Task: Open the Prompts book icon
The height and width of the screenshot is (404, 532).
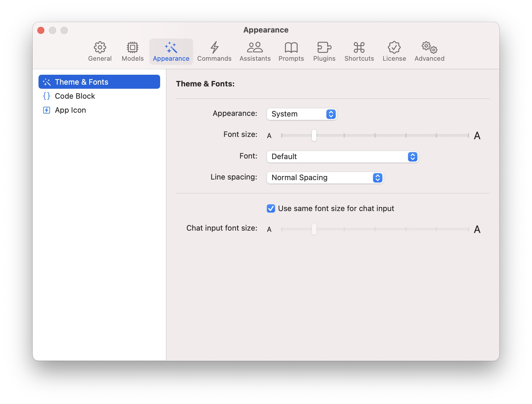Action: pyautogui.click(x=291, y=47)
